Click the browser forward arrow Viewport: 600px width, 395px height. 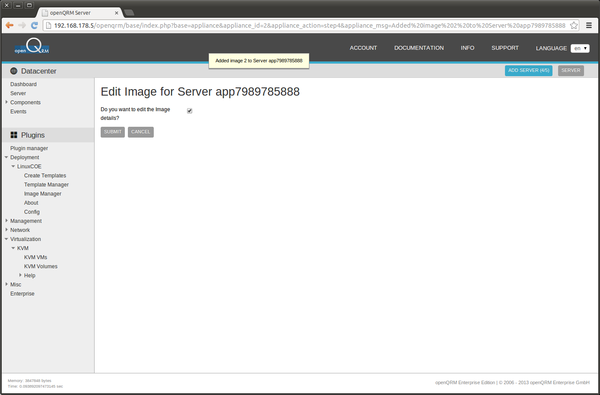pyautogui.click(x=22, y=25)
